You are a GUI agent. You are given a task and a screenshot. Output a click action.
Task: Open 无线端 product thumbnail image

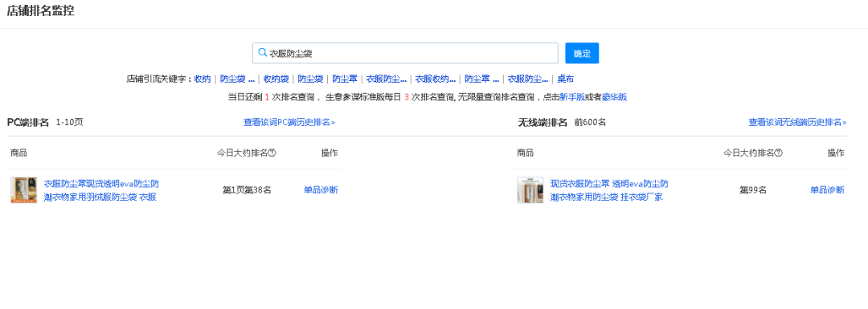[530, 190]
